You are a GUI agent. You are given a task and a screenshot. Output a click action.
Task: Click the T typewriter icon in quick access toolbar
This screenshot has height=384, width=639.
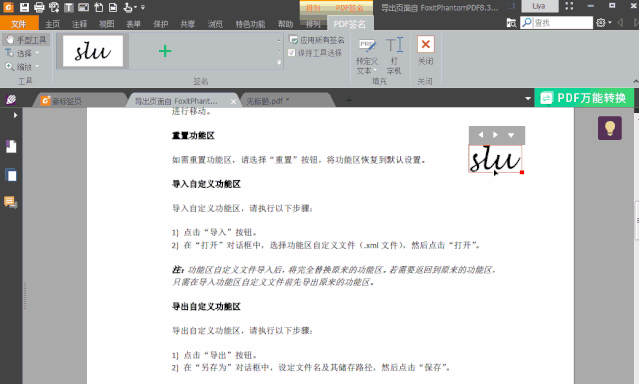coord(69,7)
